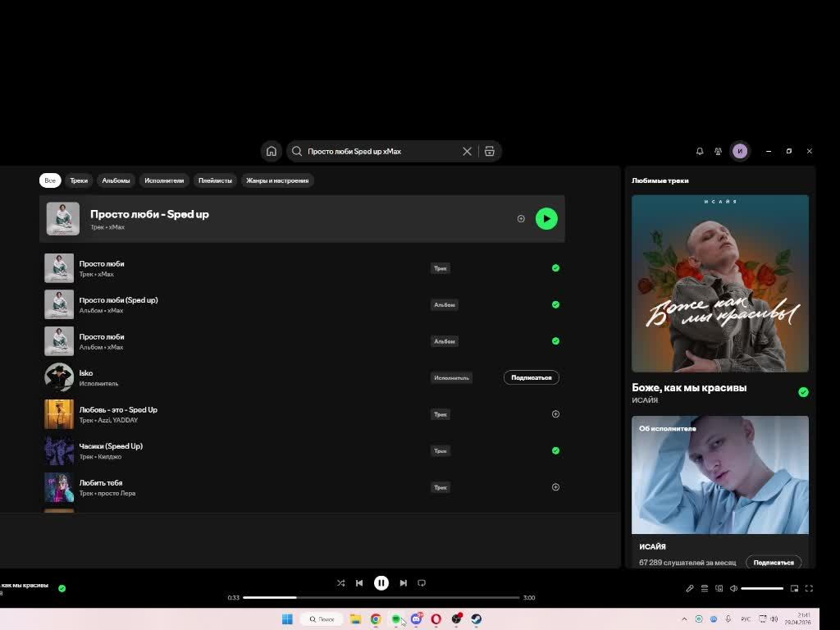Open the Любовь - это - Sped Up cover thumbnail
This screenshot has height=630, width=840.
[x=59, y=413]
